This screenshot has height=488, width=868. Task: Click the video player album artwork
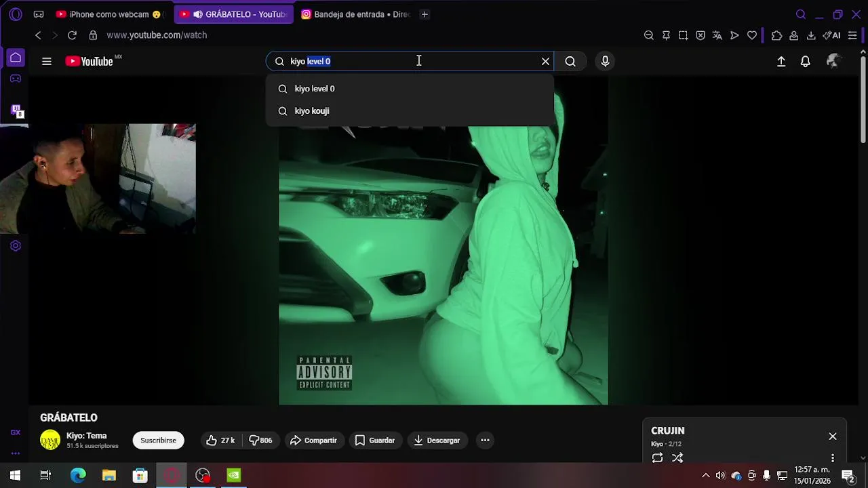click(x=443, y=241)
